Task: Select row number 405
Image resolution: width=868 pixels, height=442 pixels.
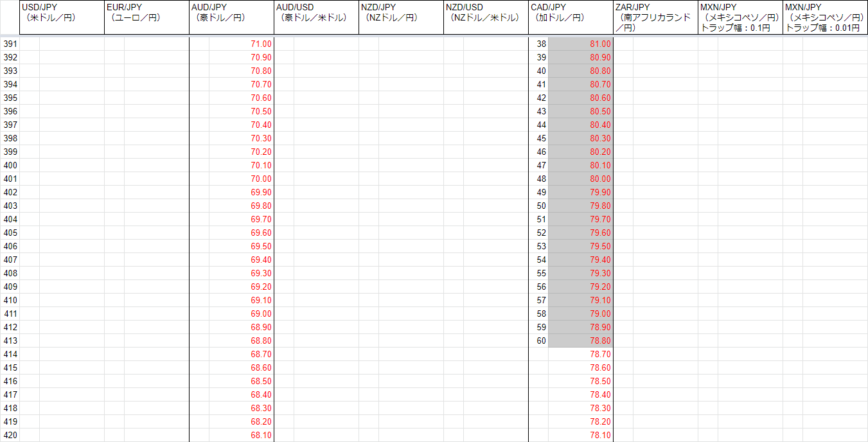Action: [x=10, y=233]
